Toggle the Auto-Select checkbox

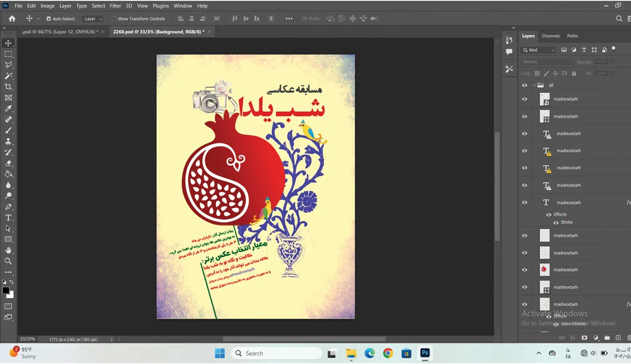(x=49, y=18)
